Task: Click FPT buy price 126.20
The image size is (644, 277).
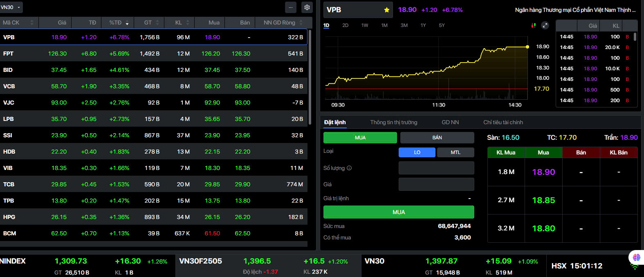Action: pos(211,54)
